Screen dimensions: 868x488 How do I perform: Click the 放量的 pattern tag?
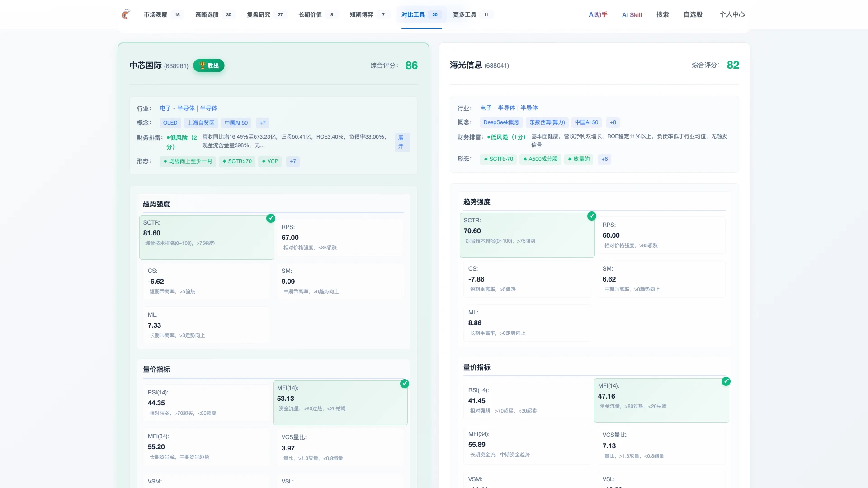coord(579,159)
